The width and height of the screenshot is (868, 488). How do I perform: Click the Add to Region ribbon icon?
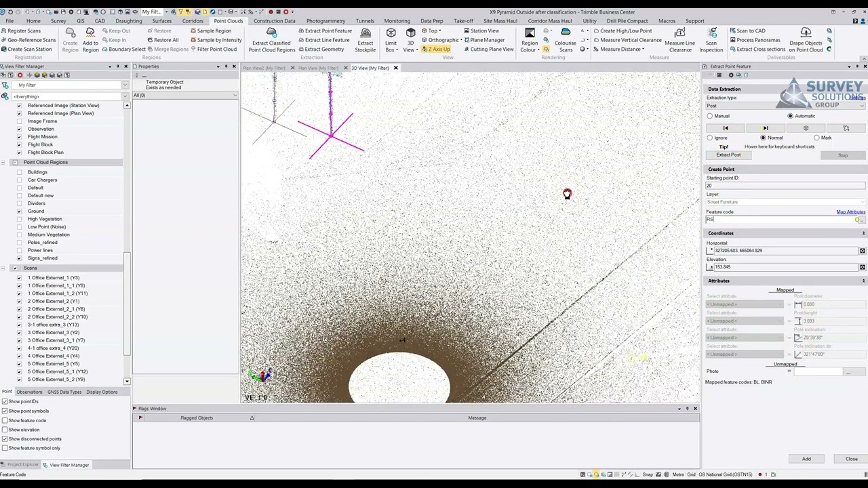click(90, 41)
